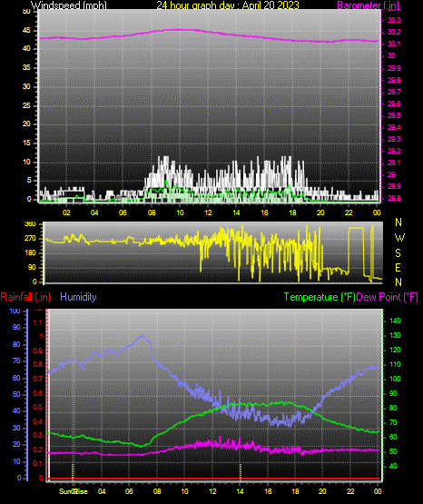This screenshot has height=504, width=423.
Task: Click the 02 hour label under windspeed chart
Action: coord(66,212)
